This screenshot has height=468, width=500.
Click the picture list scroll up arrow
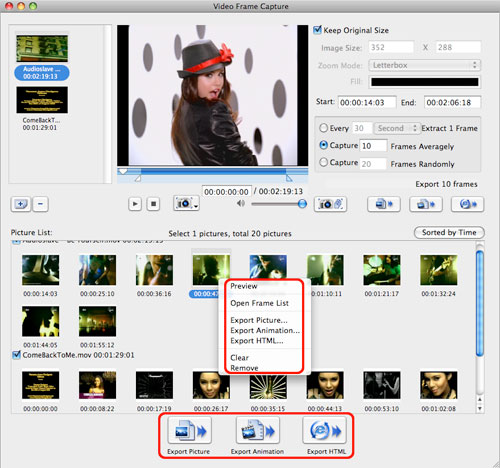click(x=480, y=399)
